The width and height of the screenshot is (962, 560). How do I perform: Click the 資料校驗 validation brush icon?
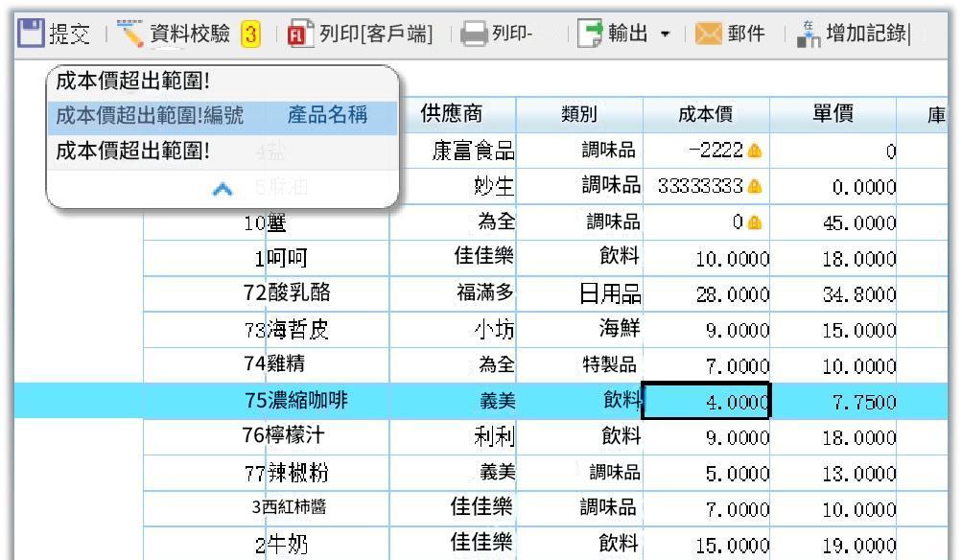click(x=129, y=34)
